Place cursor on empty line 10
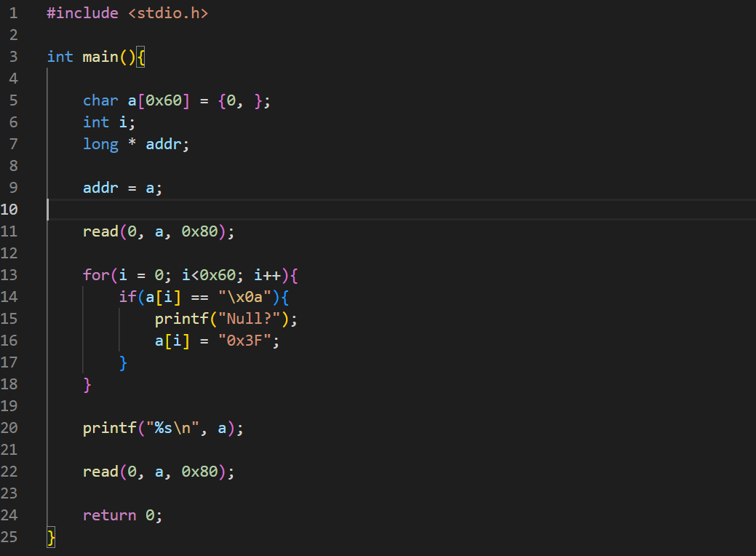The image size is (756, 556). (x=401, y=210)
